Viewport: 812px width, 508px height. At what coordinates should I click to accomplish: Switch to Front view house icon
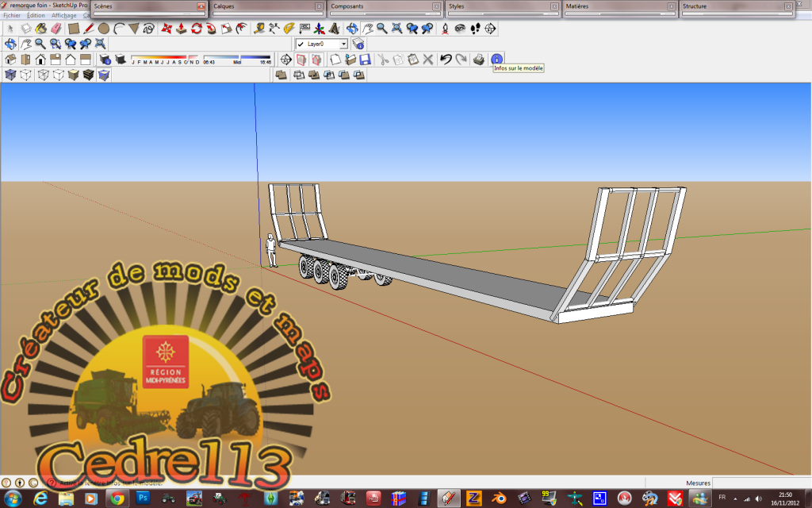(40, 60)
